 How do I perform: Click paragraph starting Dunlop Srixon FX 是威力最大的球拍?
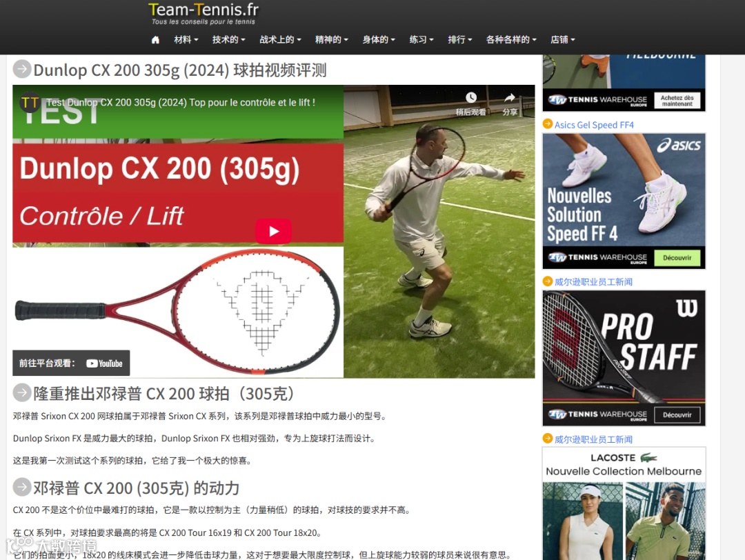pyautogui.click(x=194, y=439)
